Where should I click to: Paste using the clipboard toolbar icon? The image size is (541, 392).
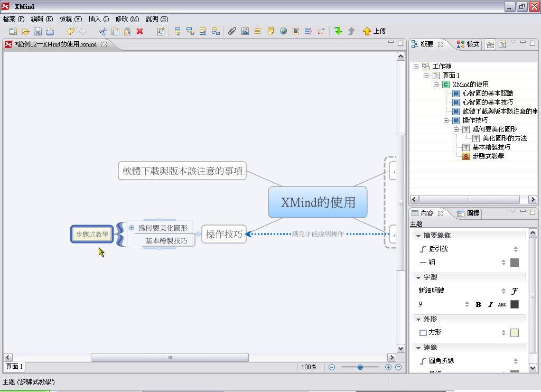tap(127, 31)
